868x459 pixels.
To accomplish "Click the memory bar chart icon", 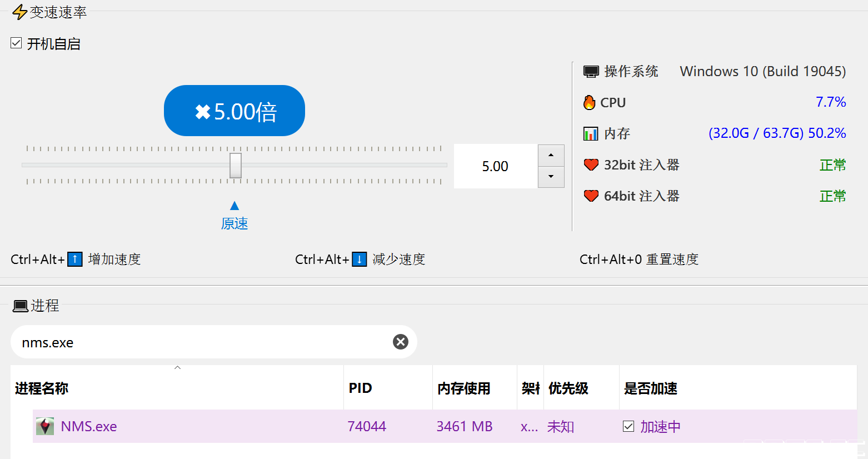I will coord(590,134).
